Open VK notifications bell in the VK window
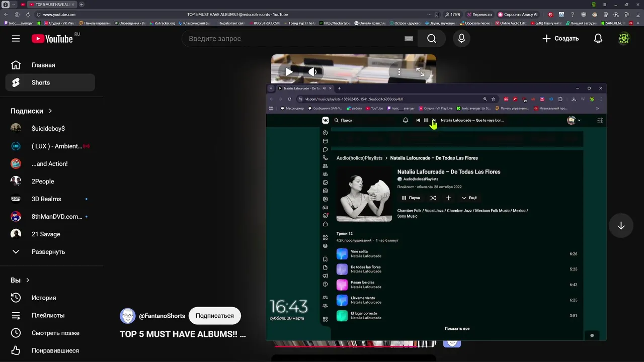The image size is (644, 362). 406,120
